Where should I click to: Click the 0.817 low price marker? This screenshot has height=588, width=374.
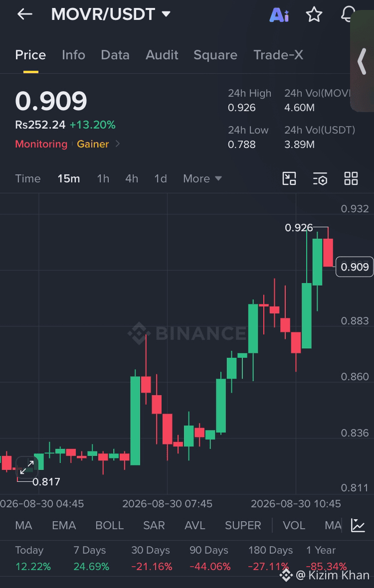tap(46, 482)
